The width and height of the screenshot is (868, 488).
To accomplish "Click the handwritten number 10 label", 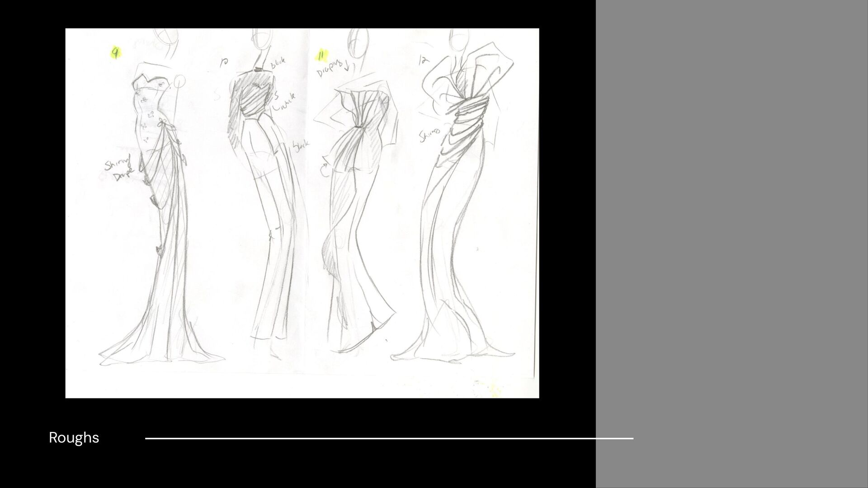I will point(224,63).
